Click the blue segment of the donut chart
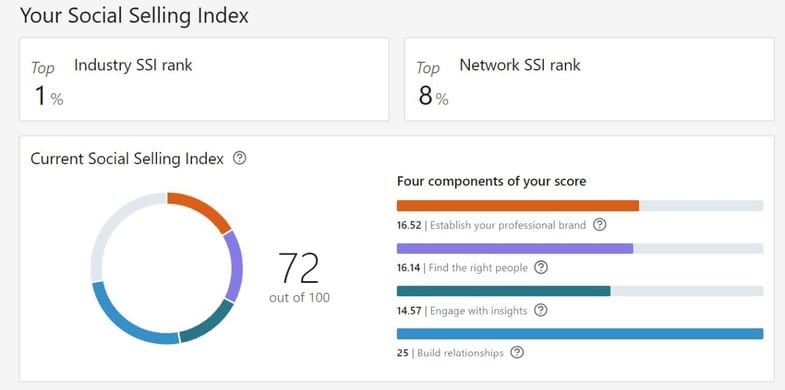The width and height of the screenshot is (785, 390). [x=128, y=320]
